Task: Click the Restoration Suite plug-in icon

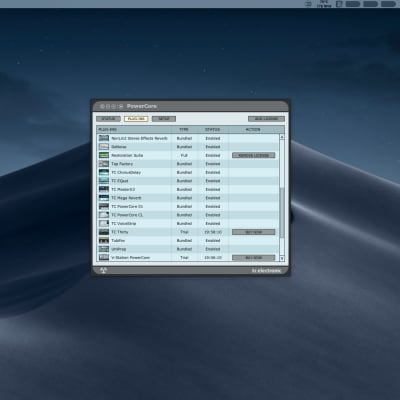Action: (104, 155)
